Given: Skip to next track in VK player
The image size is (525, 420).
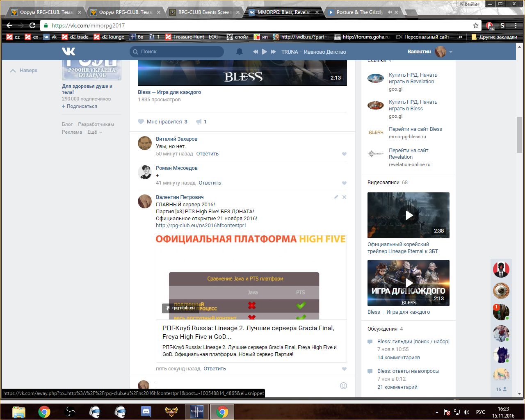Looking at the screenshot, I should (x=273, y=52).
